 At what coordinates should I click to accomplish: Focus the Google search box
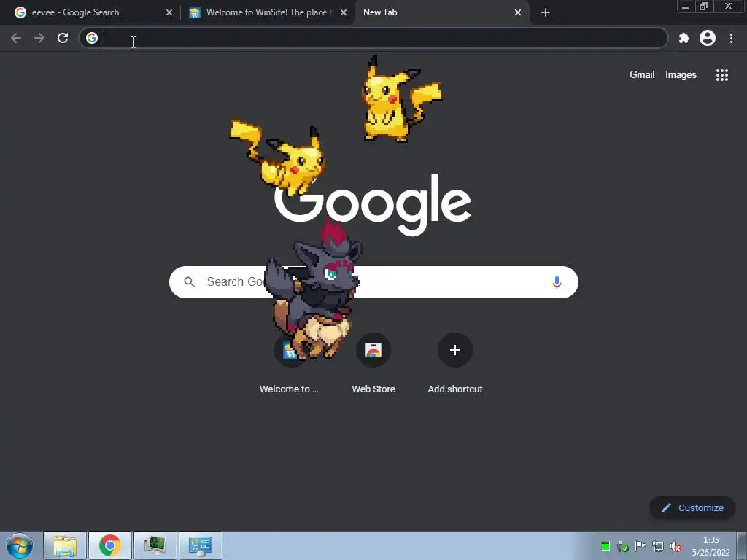[373, 282]
